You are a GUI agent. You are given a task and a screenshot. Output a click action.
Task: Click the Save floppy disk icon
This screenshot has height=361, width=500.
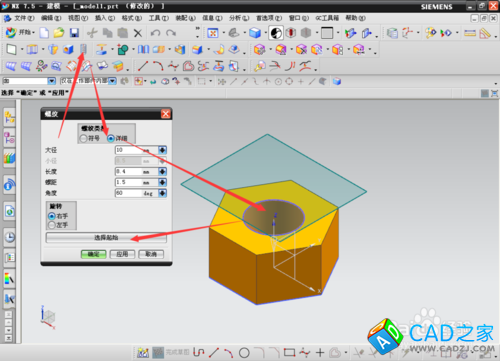pyautogui.click(x=74, y=33)
